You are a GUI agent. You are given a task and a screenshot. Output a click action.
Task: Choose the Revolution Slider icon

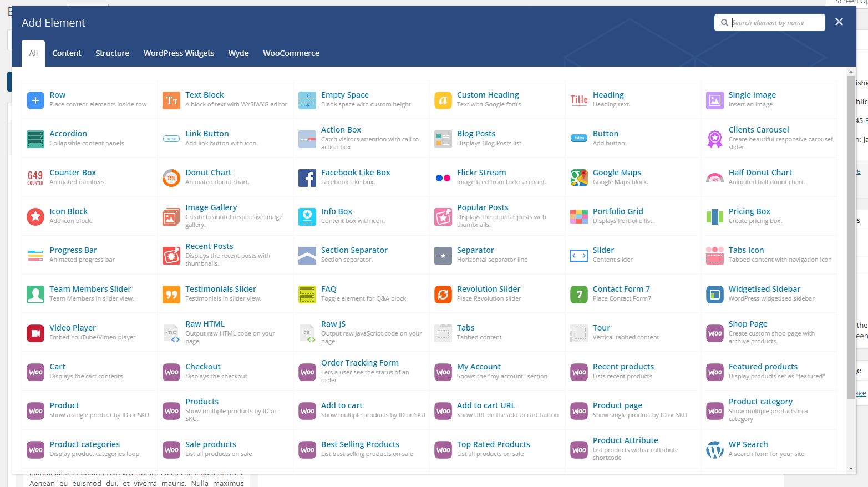[443, 295]
